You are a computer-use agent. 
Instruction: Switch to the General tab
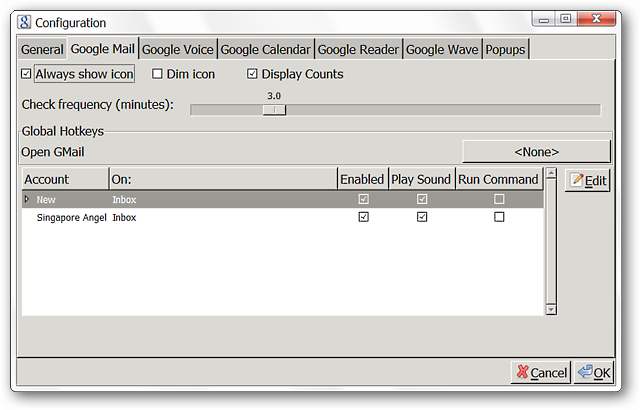click(x=42, y=49)
